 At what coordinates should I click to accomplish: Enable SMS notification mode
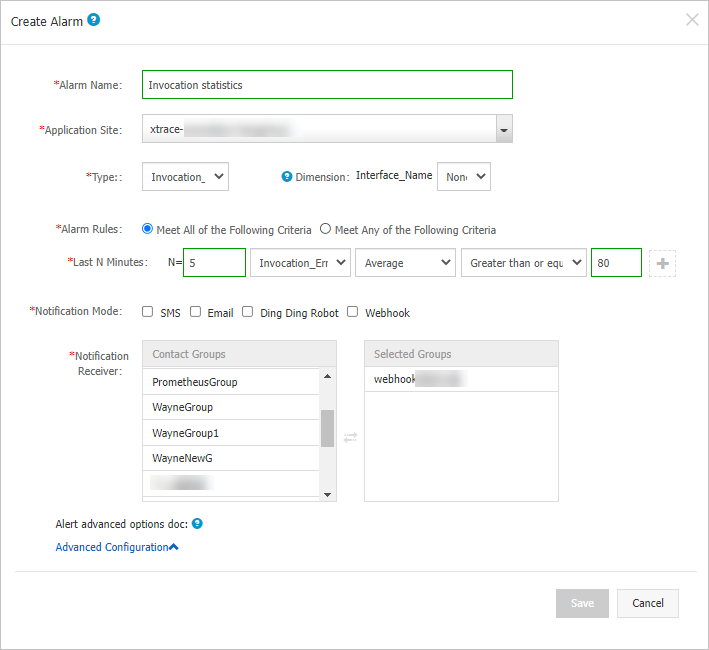click(148, 312)
